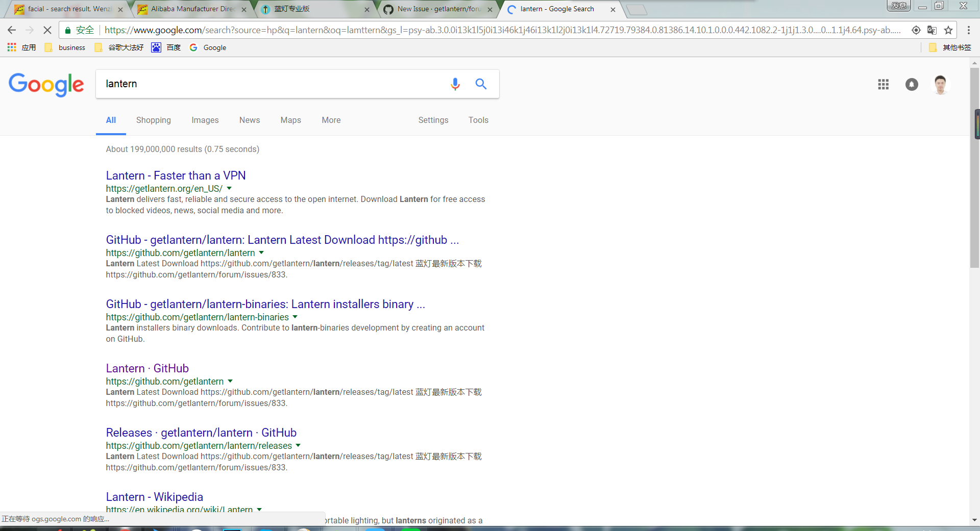The image size is (980, 531).
Task: Open the 其他书签 folder
Action: 950,47
